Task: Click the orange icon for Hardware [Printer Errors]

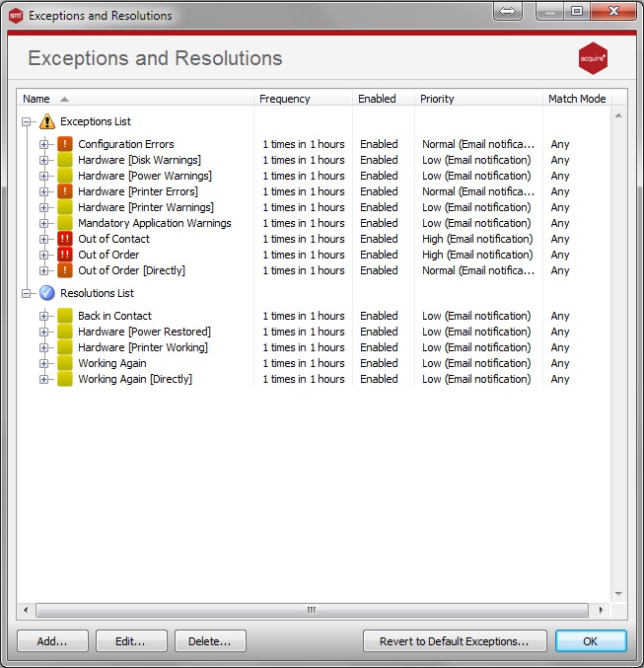Action: [x=65, y=191]
